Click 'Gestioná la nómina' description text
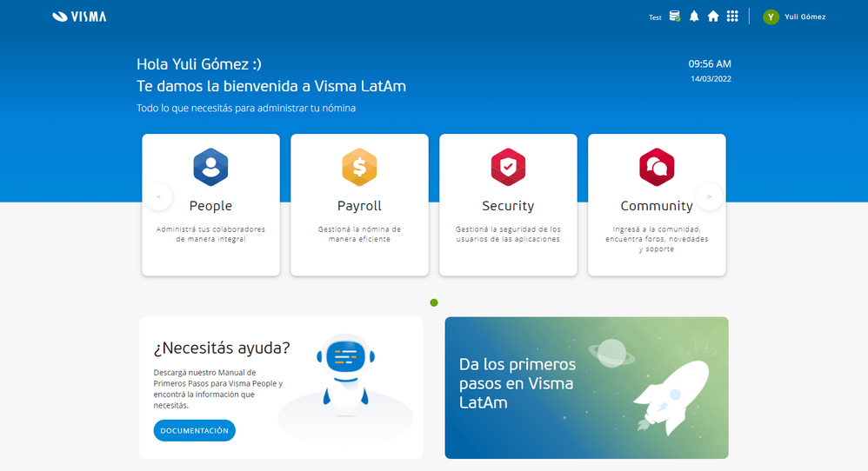Viewport: 868px width, 471px height. (x=359, y=234)
